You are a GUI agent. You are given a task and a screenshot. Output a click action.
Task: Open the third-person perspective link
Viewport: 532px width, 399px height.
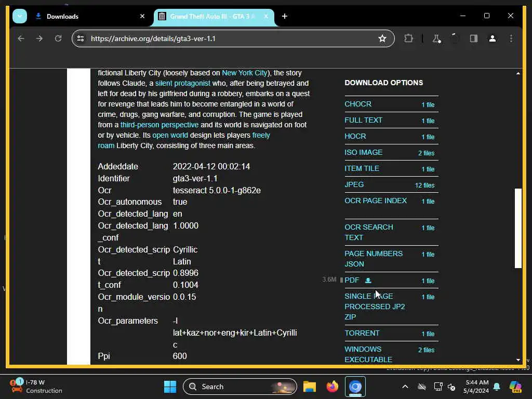tap(159, 125)
